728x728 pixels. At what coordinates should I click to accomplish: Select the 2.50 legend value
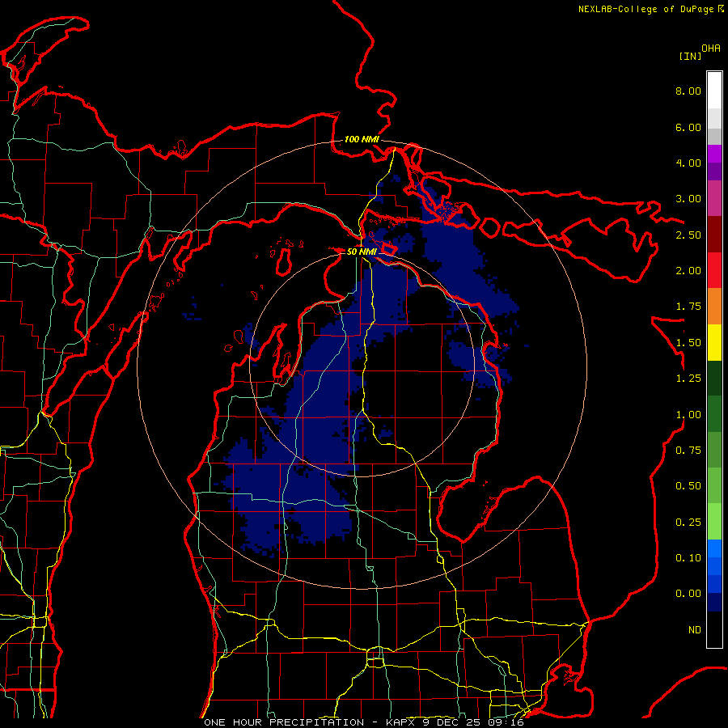(688, 235)
